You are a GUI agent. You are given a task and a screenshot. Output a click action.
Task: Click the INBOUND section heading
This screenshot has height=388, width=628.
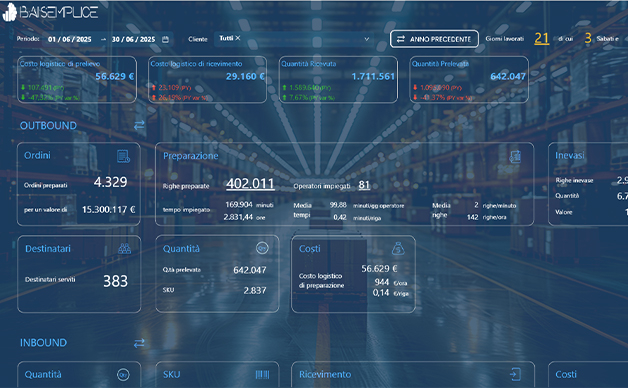tap(43, 343)
